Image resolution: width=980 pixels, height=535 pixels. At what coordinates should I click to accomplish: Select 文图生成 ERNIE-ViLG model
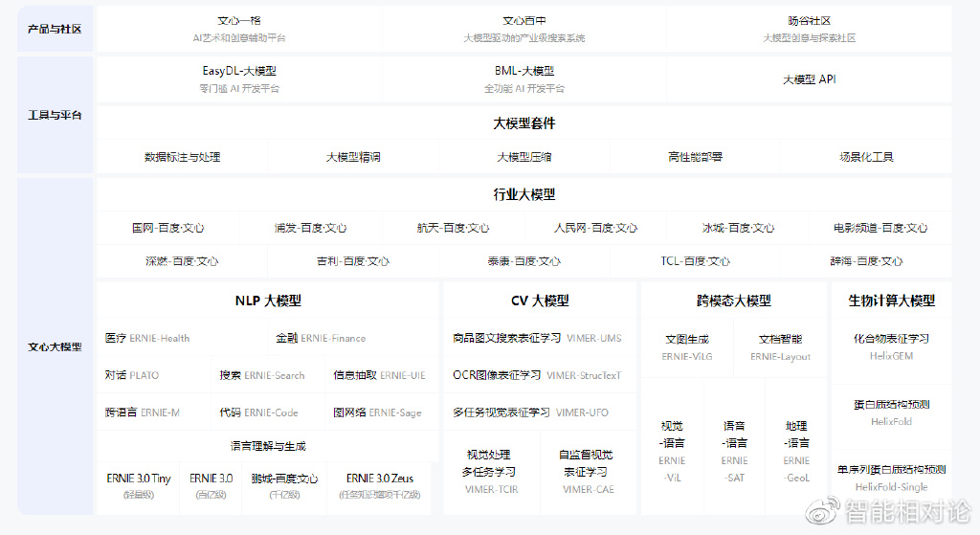[687, 347]
